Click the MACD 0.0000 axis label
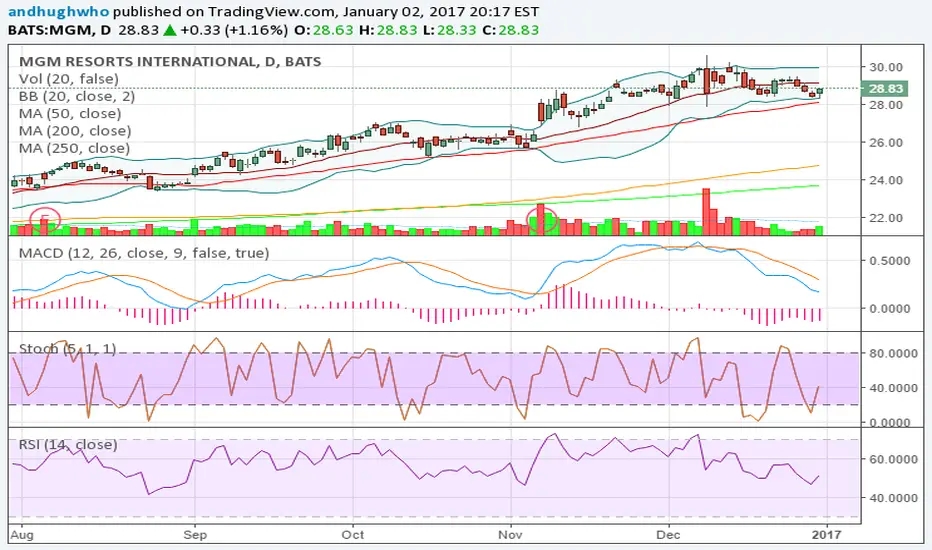 [889, 309]
